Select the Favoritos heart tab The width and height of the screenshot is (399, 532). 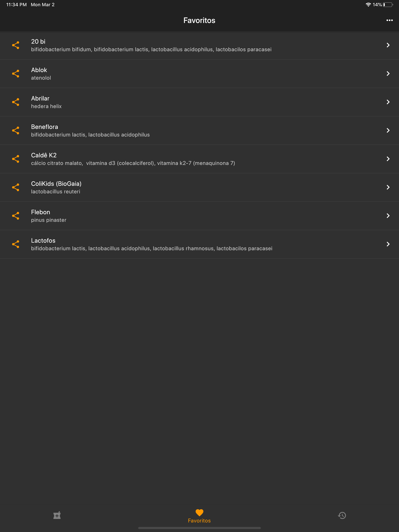click(199, 516)
